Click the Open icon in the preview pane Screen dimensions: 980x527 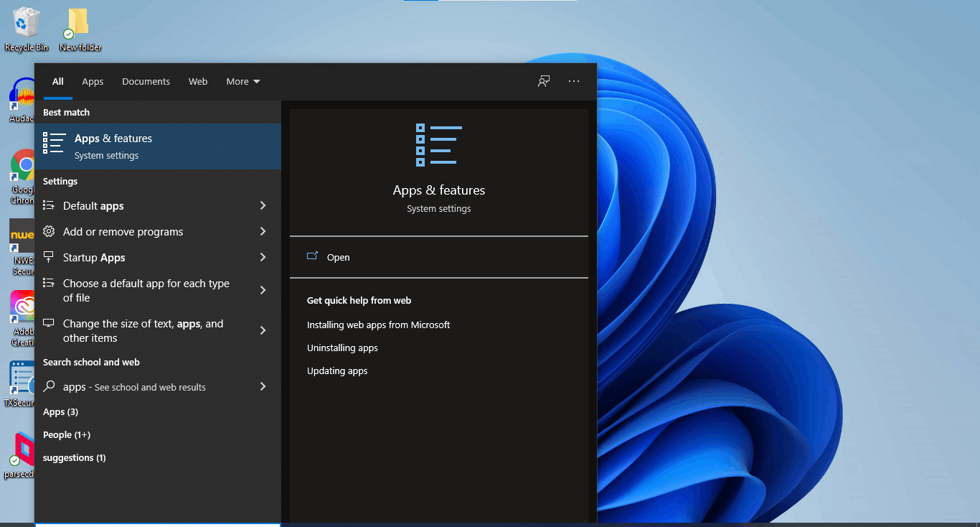[312, 256]
